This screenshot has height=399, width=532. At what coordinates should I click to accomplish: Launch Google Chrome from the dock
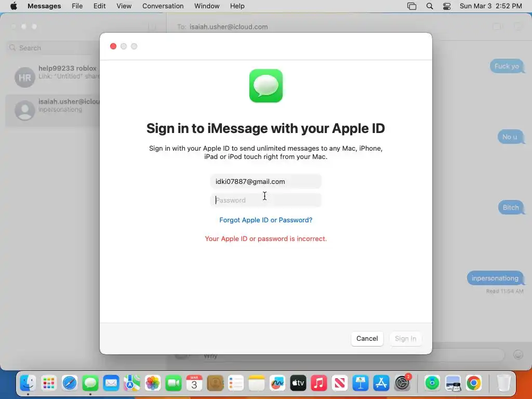[474, 383]
